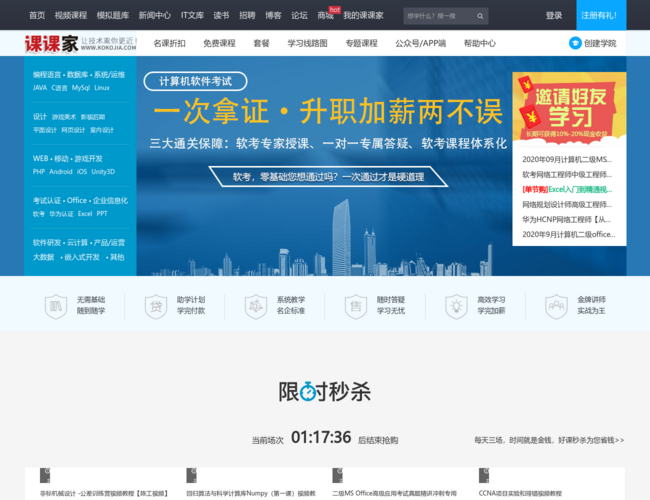Image resolution: width=650 pixels, height=500 pixels.
Task: Open 二级MS Office高级应用 course
Action: click(395, 493)
